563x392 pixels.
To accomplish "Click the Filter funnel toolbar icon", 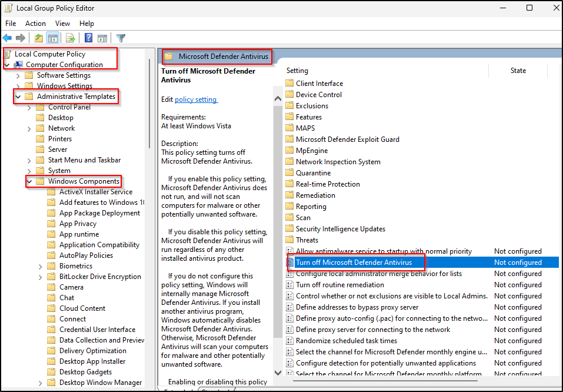I will [x=121, y=38].
